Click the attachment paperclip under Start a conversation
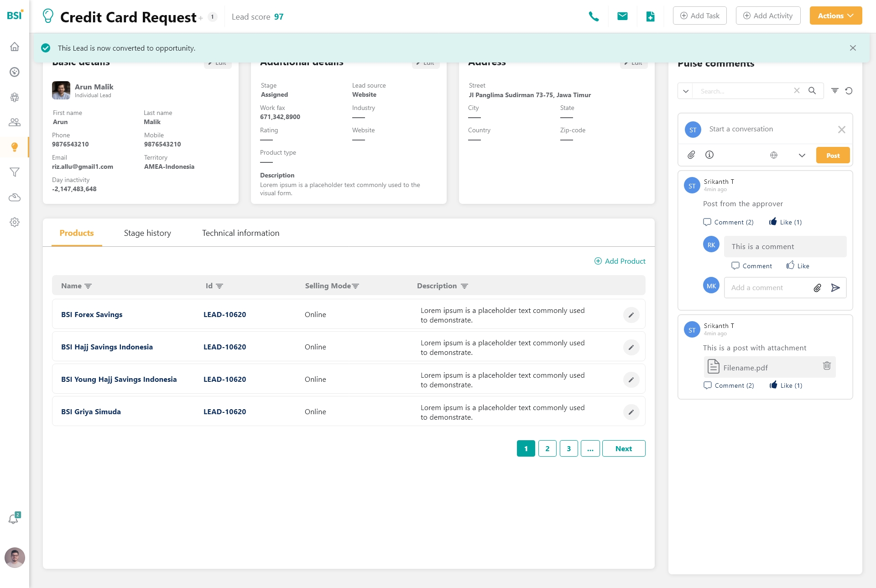876x588 pixels. (x=691, y=155)
